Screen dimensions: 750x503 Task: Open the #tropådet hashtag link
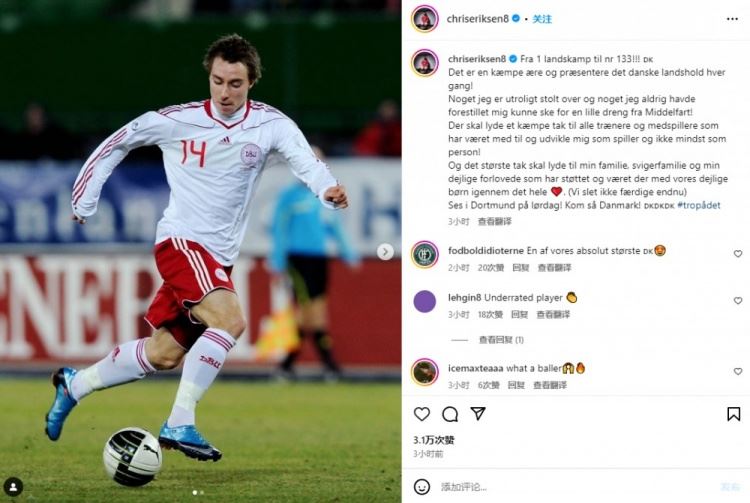pyautogui.click(x=698, y=205)
